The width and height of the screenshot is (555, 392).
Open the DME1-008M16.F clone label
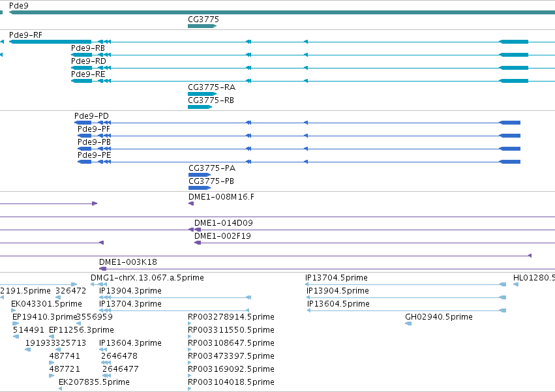221,196
